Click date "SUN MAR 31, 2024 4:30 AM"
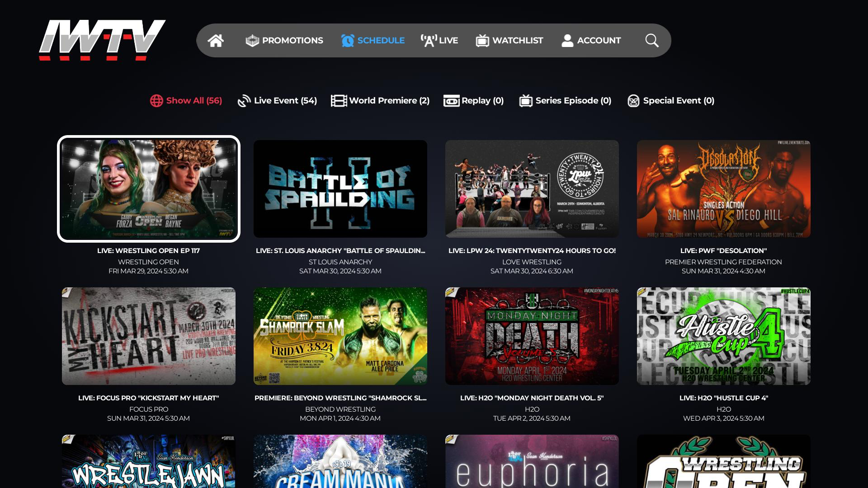Screen dimensions: 868x488 (x=724, y=271)
